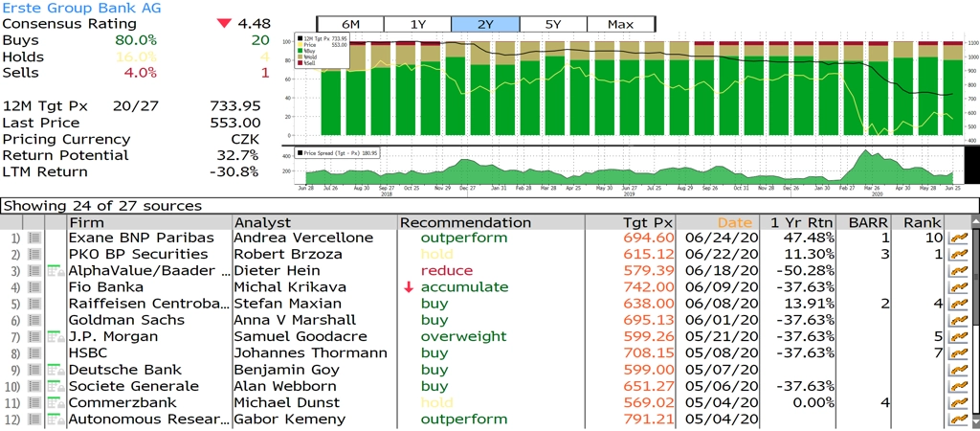
Task: Click the Consensus Rating value 4.48
Action: (255, 24)
